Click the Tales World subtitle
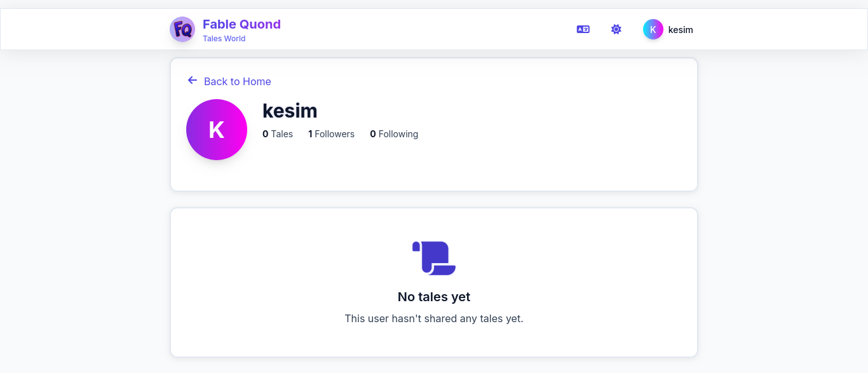The height and width of the screenshot is (373, 868). pos(224,39)
